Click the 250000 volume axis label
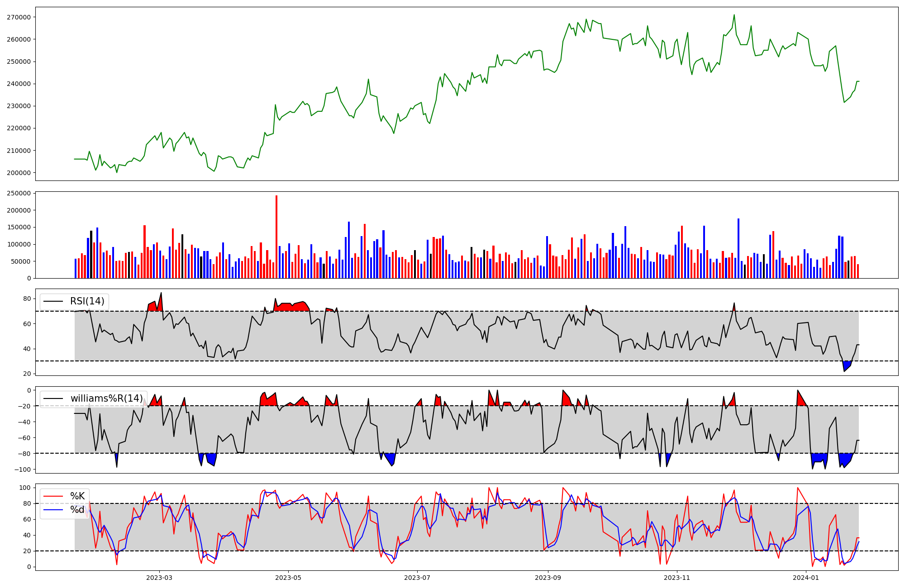Screen dimensions: 905x588 click(20, 194)
